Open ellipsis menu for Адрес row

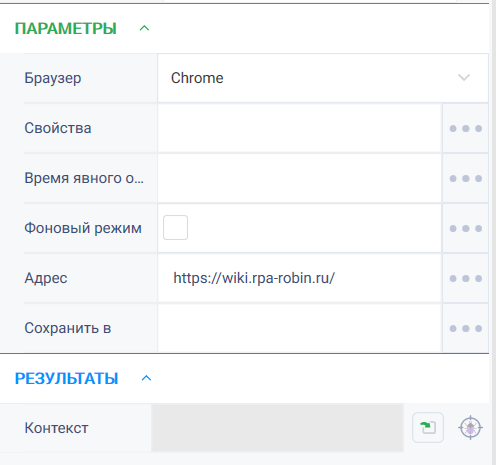pos(465,278)
